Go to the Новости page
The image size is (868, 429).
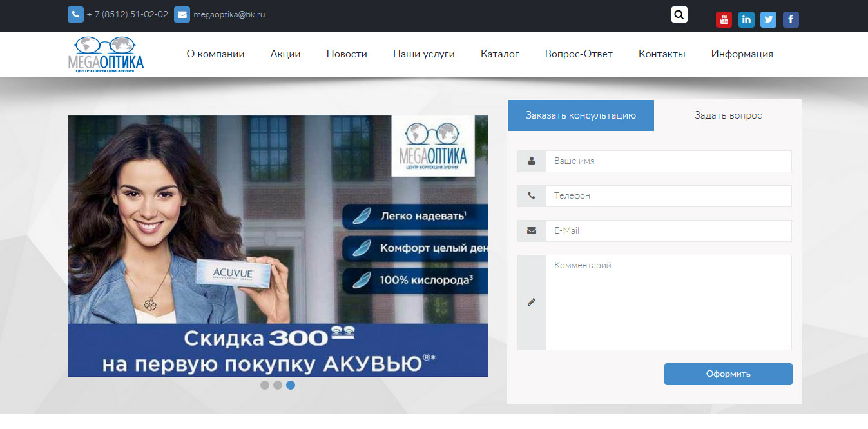pyautogui.click(x=347, y=54)
